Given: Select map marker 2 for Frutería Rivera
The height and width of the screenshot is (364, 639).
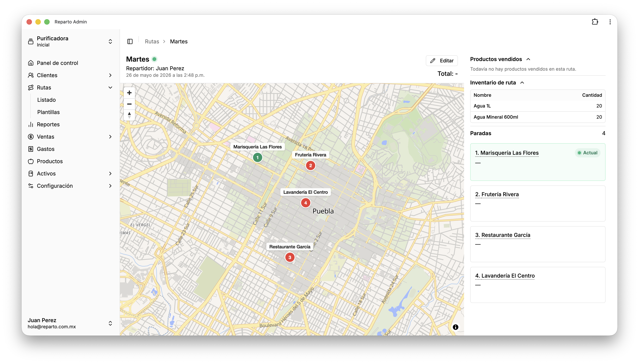Looking at the screenshot, I should tap(310, 165).
